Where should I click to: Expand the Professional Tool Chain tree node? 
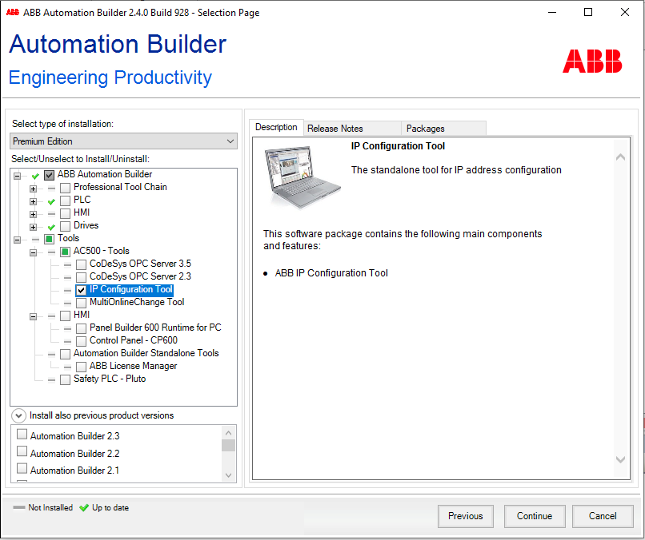pyautogui.click(x=34, y=188)
